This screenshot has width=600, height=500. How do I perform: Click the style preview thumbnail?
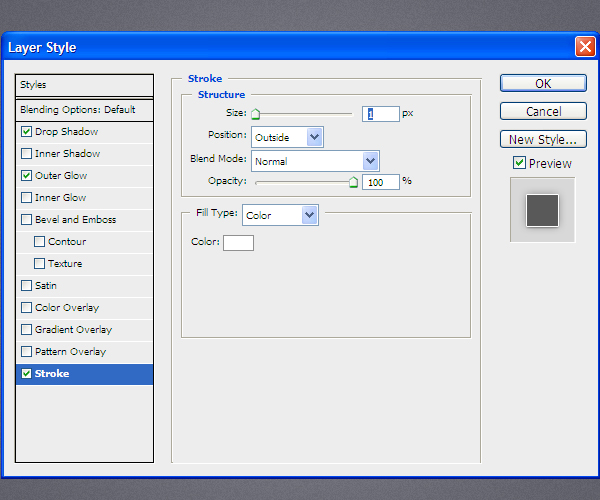(542, 210)
